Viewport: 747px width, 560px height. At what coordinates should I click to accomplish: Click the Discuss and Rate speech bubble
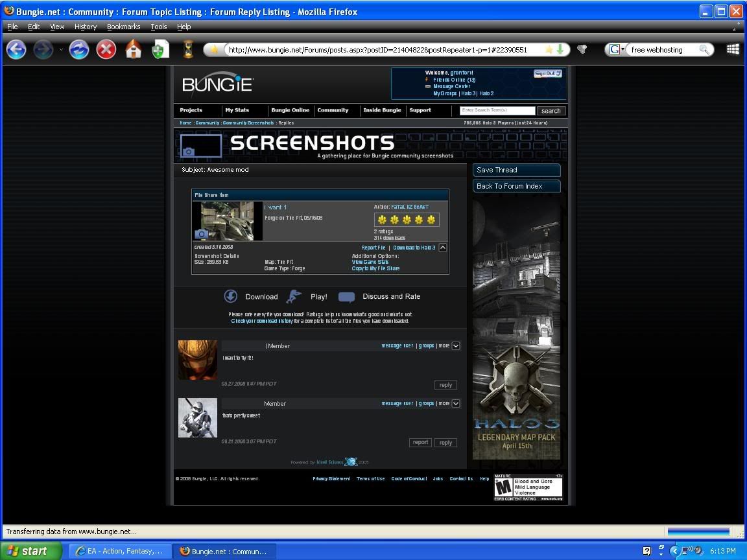coord(347,297)
